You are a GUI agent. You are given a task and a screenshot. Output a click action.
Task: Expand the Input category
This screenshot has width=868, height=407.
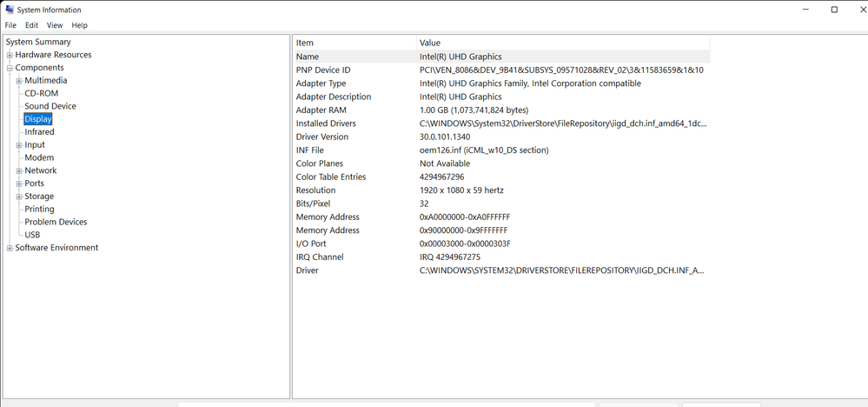click(x=19, y=145)
